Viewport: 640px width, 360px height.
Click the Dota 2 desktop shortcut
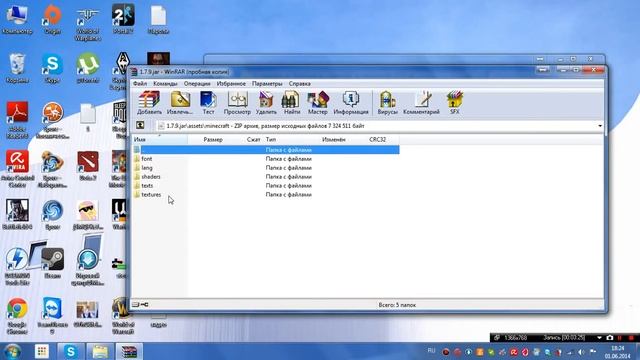[x=88, y=165]
